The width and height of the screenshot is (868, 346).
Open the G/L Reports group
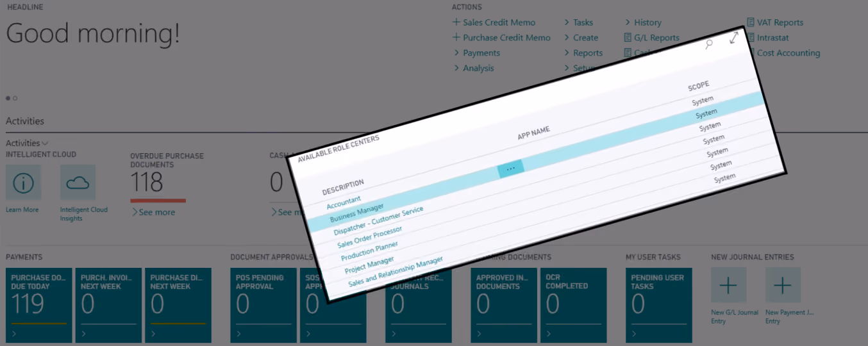point(651,38)
